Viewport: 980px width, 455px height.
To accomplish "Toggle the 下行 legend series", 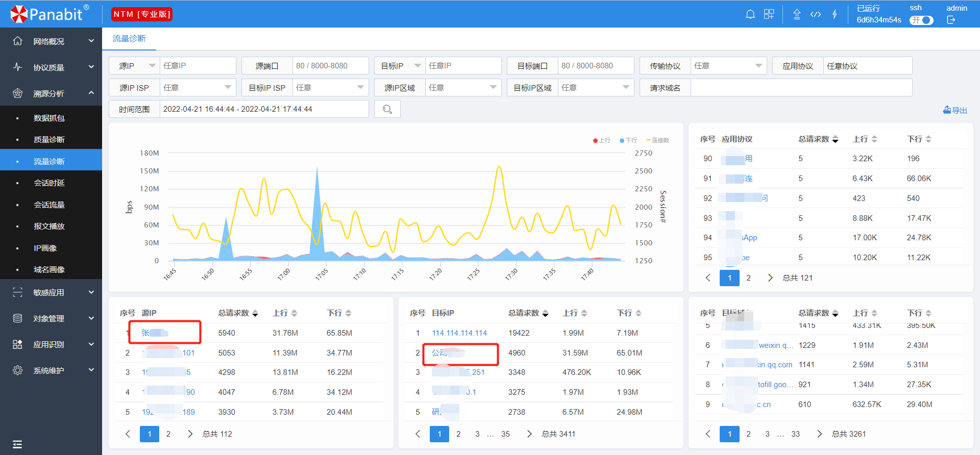I will [628, 140].
